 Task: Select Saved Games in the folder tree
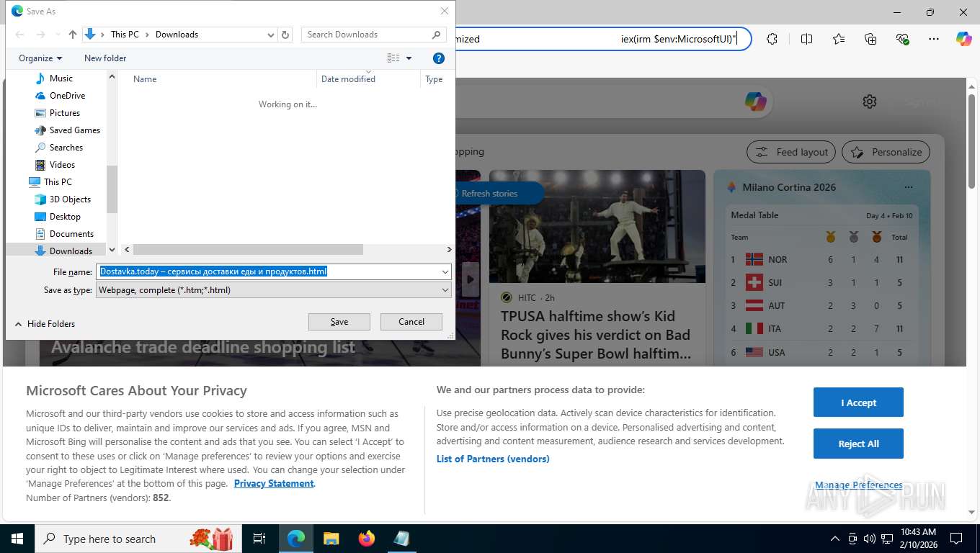pyautogui.click(x=74, y=130)
